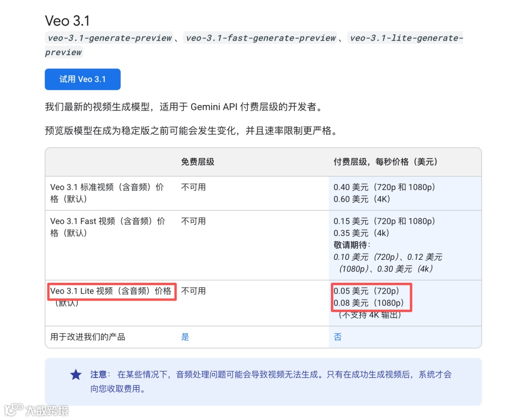Click the star icon in the note box
Screen dimensions: 528x420
[x=76, y=375]
